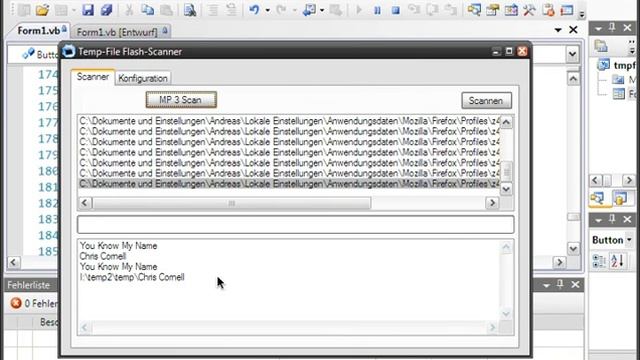640x360 pixels.
Task: Click the I:\temp2\temp\Chris Cornell line
Action: (x=132, y=278)
